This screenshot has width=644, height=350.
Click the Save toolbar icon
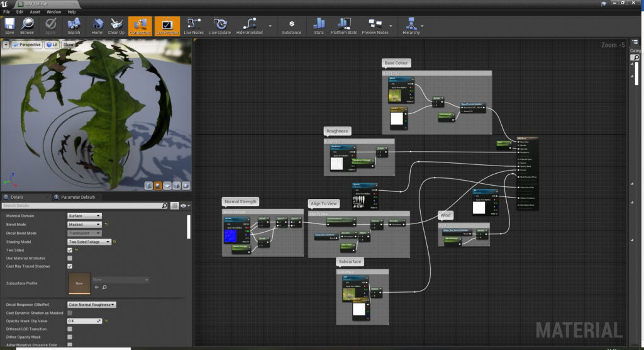tap(9, 25)
